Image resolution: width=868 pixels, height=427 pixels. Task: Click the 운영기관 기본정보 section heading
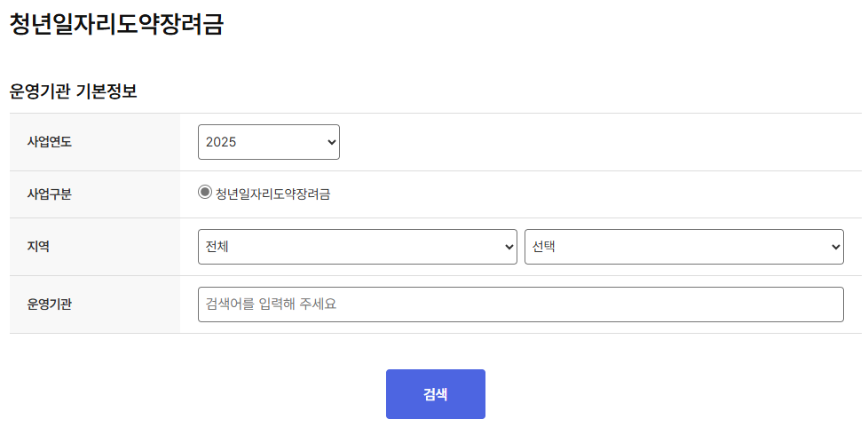pos(73,92)
